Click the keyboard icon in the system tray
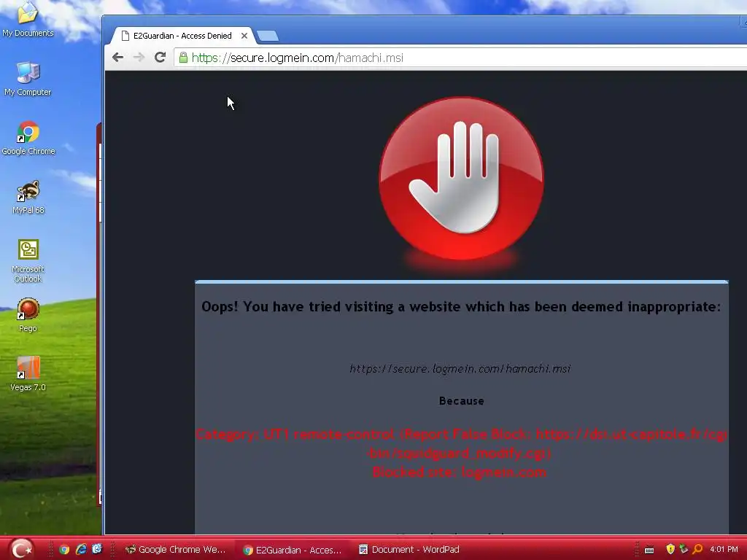The height and width of the screenshot is (560, 747). pyautogui.click(x=649, y=550)
